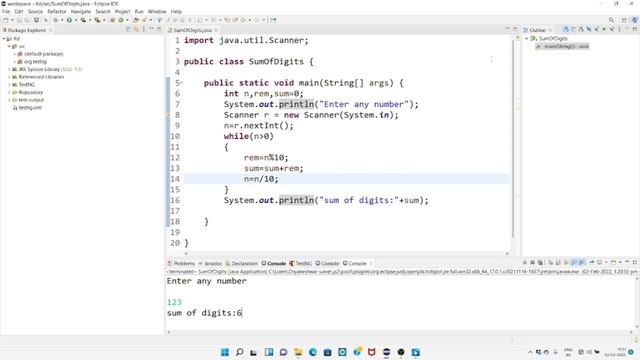This screenshot has width=640, height=360.
Task: Open the Window menu
Action: point(157,11)
